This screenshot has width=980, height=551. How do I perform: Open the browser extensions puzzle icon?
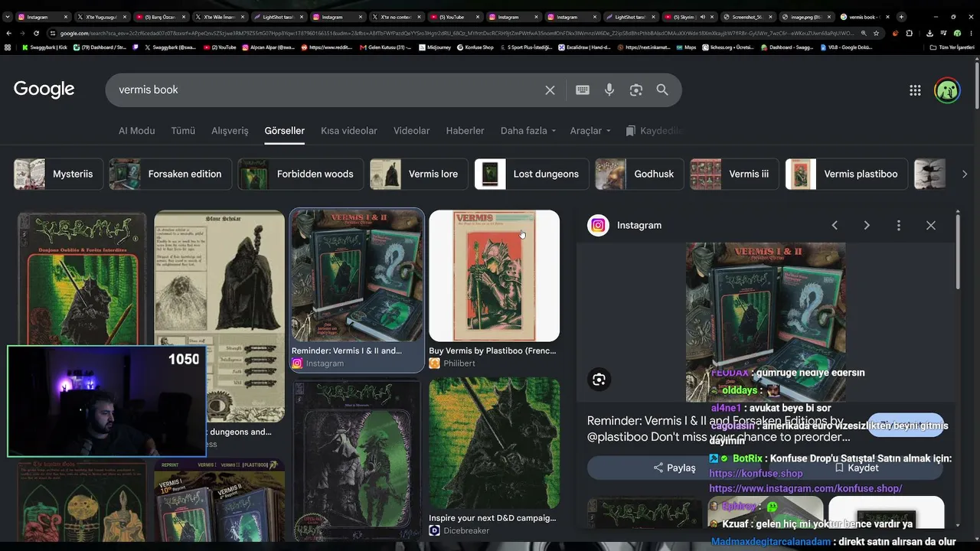[909, 33]
